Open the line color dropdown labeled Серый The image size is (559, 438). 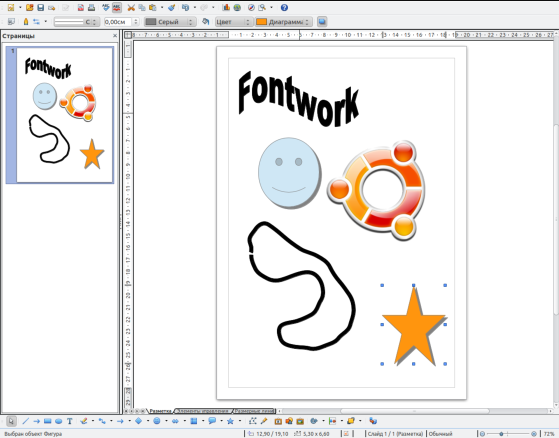coord(170,22)
